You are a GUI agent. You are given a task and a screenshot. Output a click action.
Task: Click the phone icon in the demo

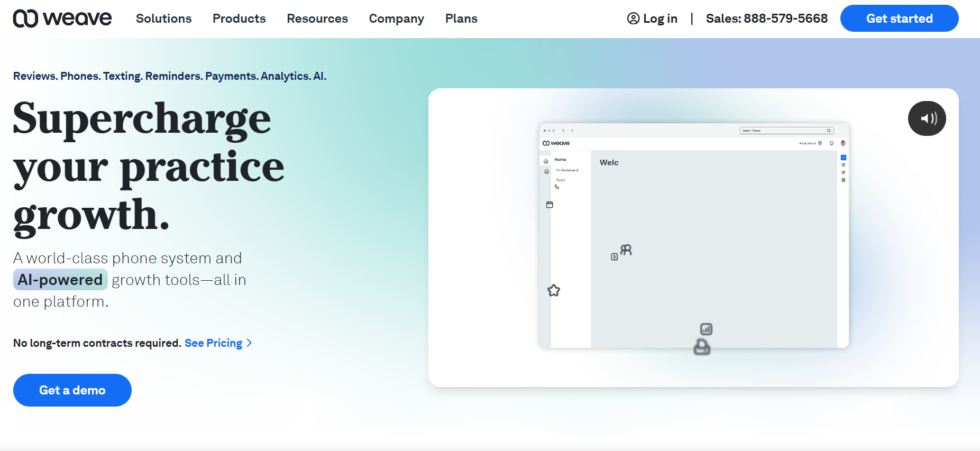coord(557,187)
